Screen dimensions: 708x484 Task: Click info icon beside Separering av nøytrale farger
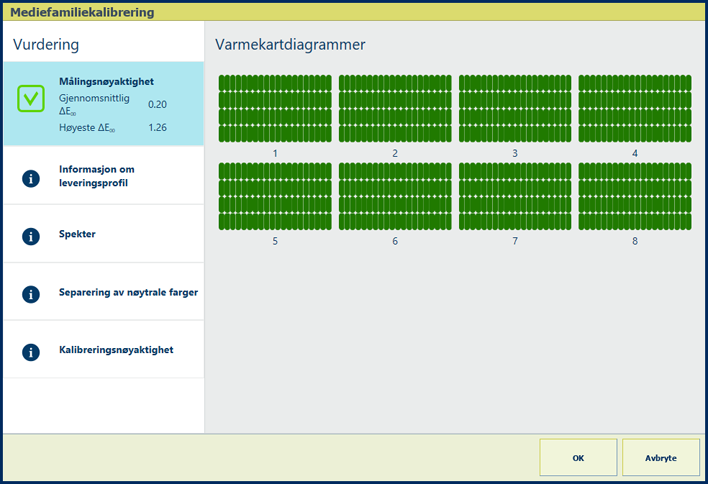click(31, 294)
